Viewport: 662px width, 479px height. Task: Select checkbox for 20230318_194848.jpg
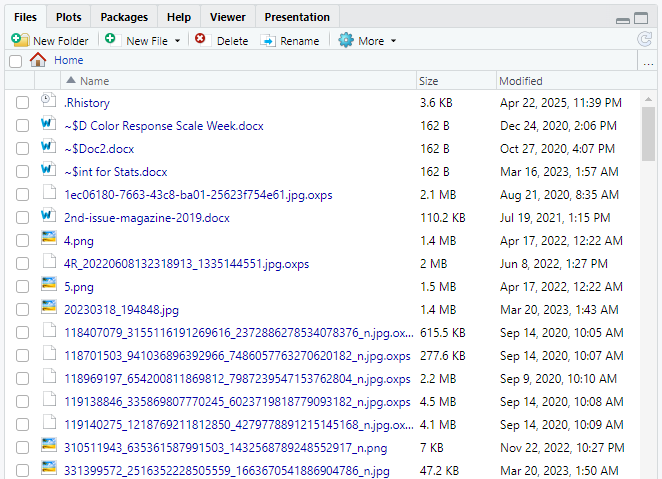(x=22, y=309)
